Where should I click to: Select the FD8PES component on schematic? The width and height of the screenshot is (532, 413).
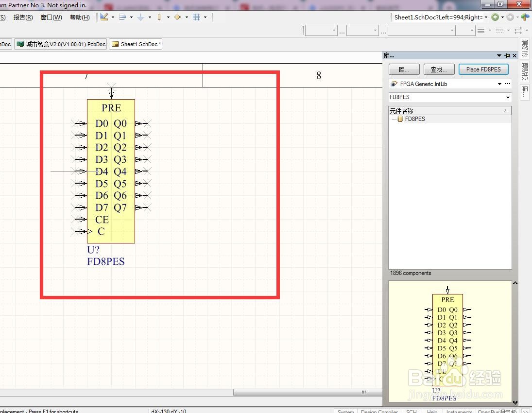[x=111, y=171]
